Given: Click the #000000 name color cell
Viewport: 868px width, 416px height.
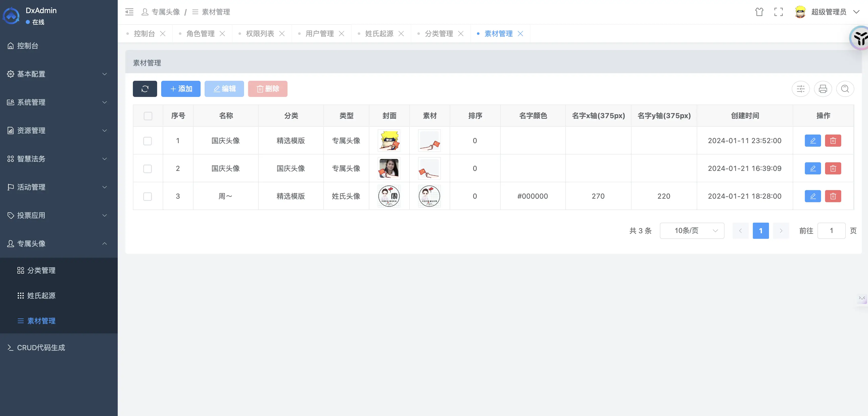Looking at the screenshot, I should [x=533, y=196].
